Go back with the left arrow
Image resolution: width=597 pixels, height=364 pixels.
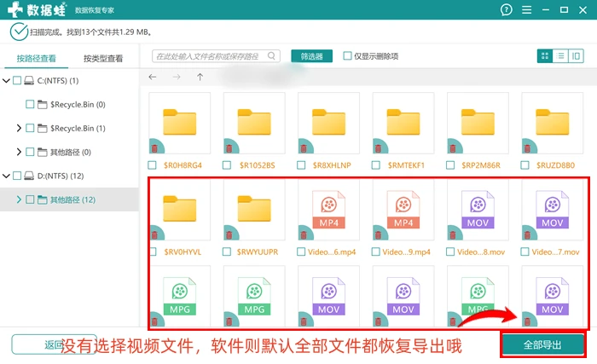[153, 77]
